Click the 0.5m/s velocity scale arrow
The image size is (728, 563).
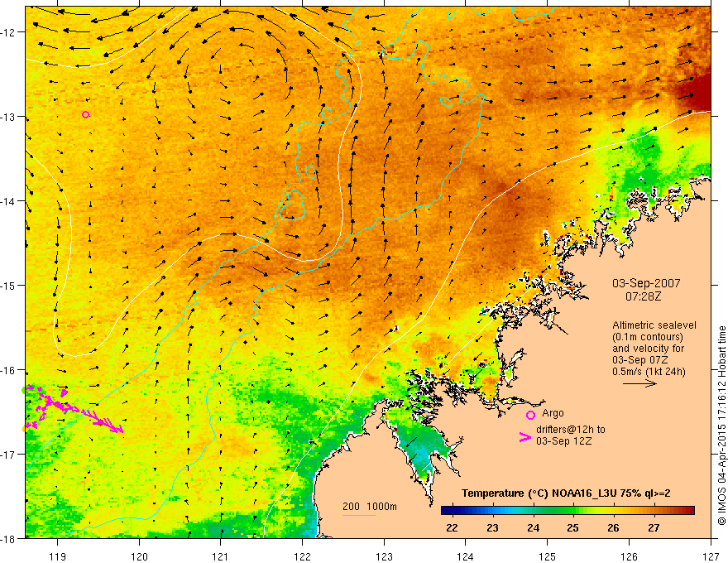pyautogui.click(x=639, y=383)
